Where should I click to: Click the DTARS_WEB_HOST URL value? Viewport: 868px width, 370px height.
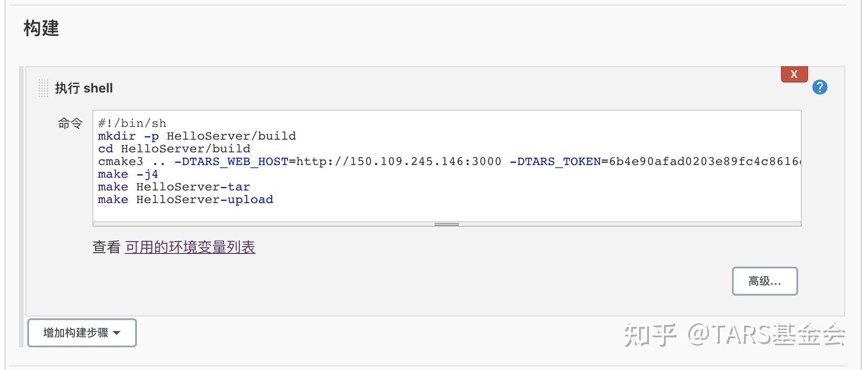click(x=399, y=161)
